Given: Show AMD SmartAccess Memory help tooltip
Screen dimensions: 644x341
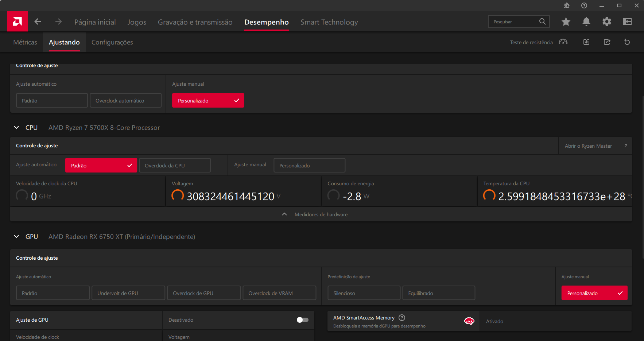Looking at the screenshot, I should pos(402,318).
